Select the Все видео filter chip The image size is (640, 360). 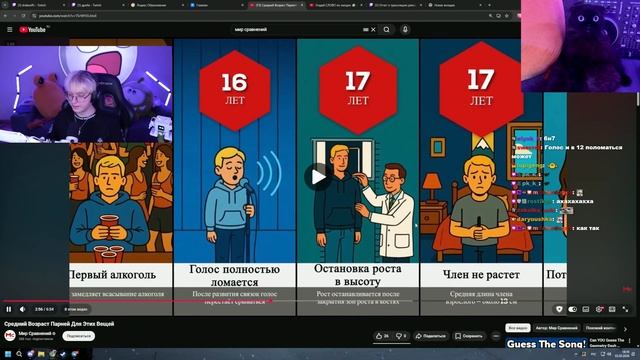[x=518, y=328]
